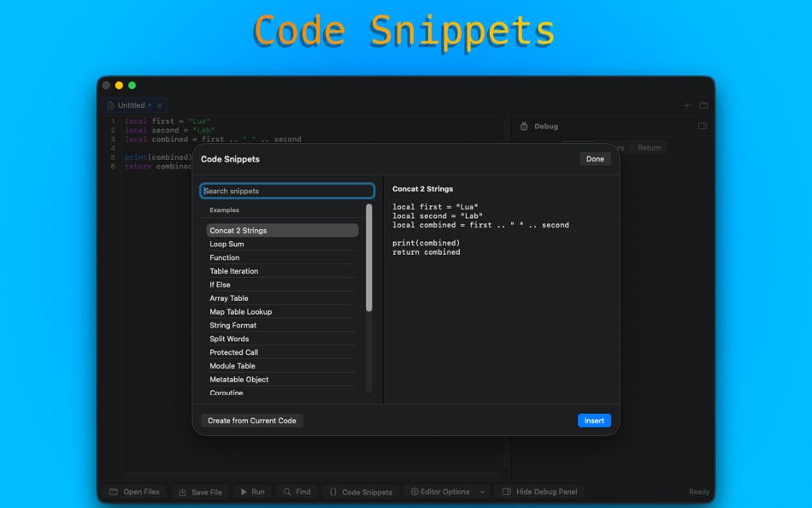Click the yellow minimize window button
The height and width of the screenshot is (508, 812).
119,85
